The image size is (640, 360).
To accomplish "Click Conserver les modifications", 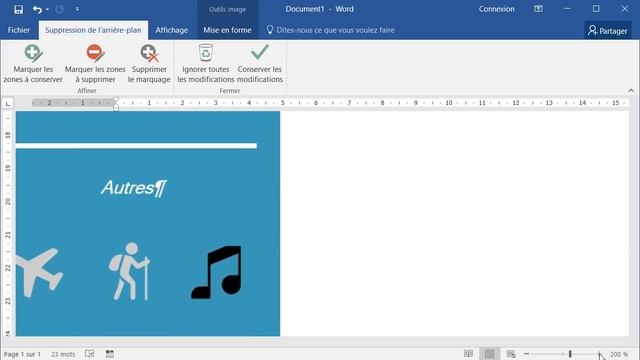I will pos(260,64).
